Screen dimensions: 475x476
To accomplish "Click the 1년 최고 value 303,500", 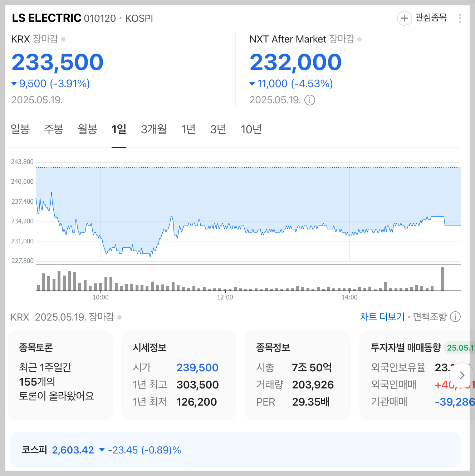I will (197, 385).
